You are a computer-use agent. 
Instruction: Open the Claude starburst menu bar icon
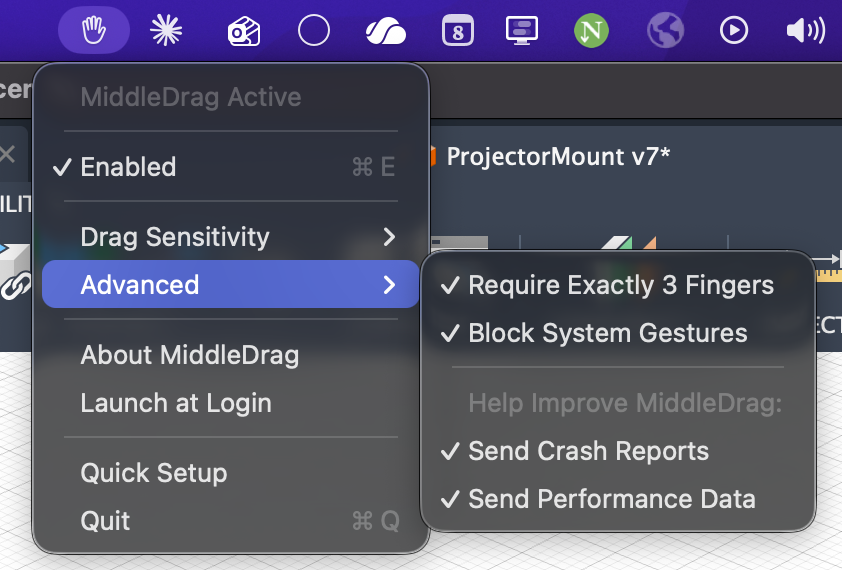pos(166,31)
